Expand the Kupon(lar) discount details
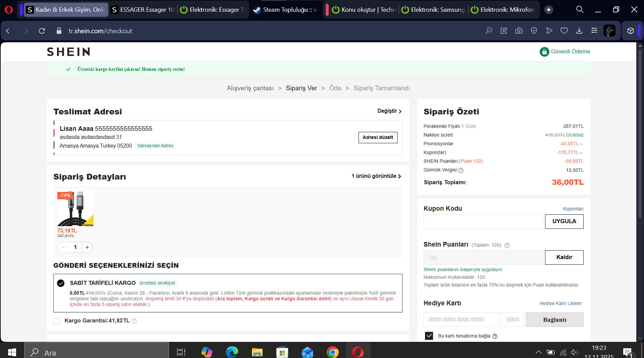The width and height of the screenshot is (644, 358). pos(581,153)
